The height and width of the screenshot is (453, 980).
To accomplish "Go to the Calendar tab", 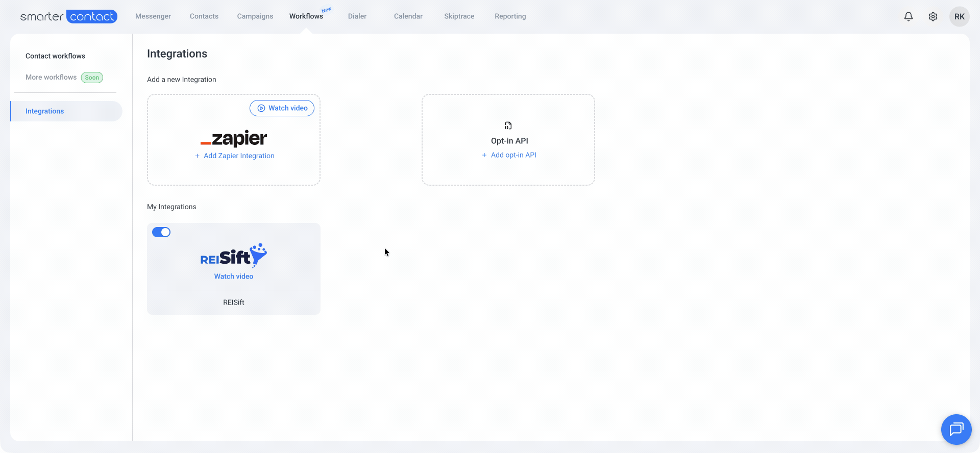I will pyautogui.click(x=408, y=16).
